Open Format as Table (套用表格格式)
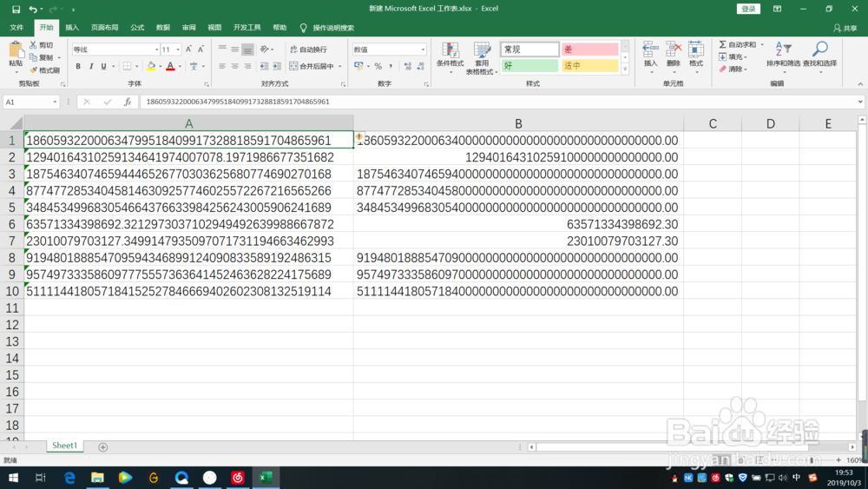 pos(481,58)
